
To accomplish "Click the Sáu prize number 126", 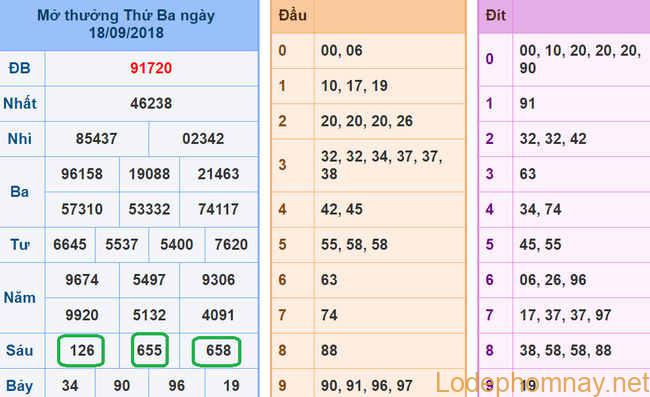I will point(82,351).
